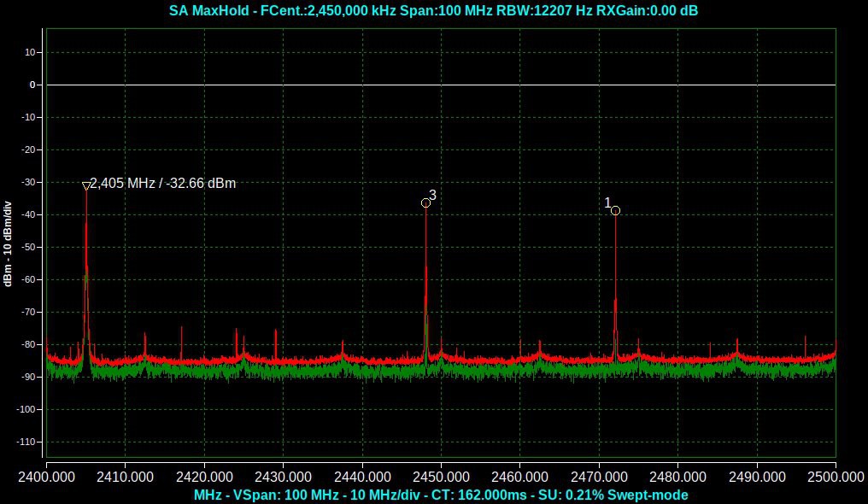Click the "2,405 MHz / -32.66 dBm" peak readout
The height and width of the screenshot is (504, 868).
click(162, 183)
